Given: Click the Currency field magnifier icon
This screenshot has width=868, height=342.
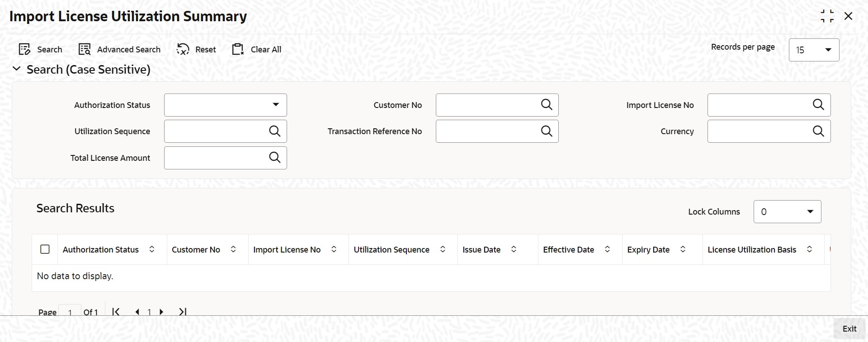Looking at the screenshot, I should pos(818,131).
